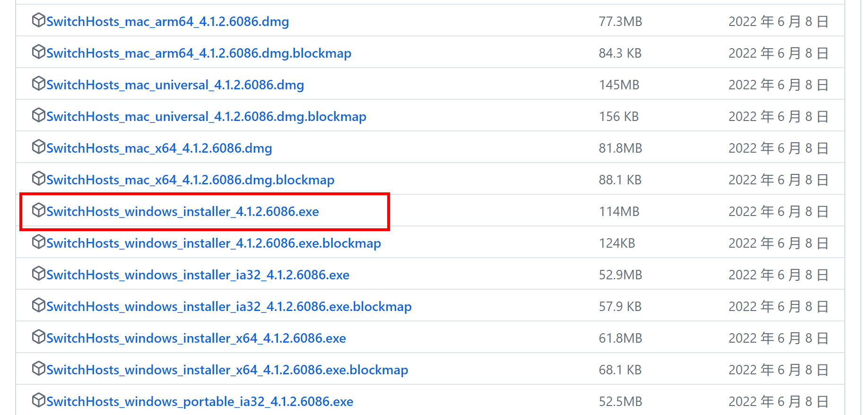This screenshot has height=415, width=868.
Task: Click the 61.8MB file size
Action: [620, 338]
